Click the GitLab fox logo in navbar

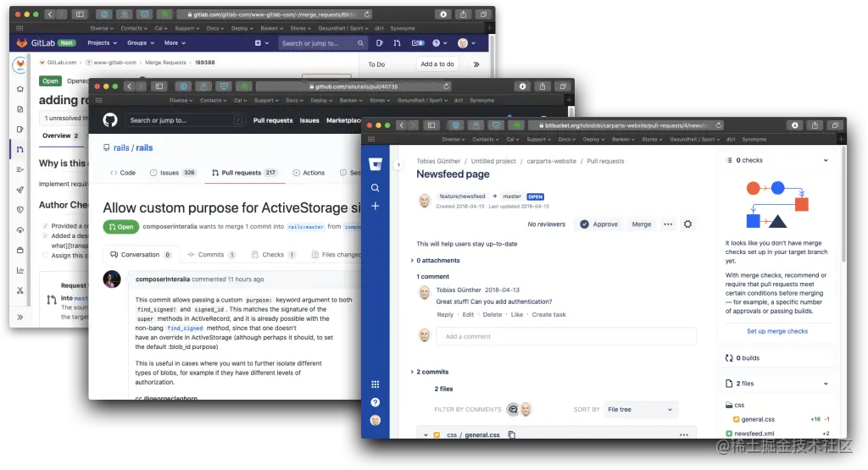point(21,42)
